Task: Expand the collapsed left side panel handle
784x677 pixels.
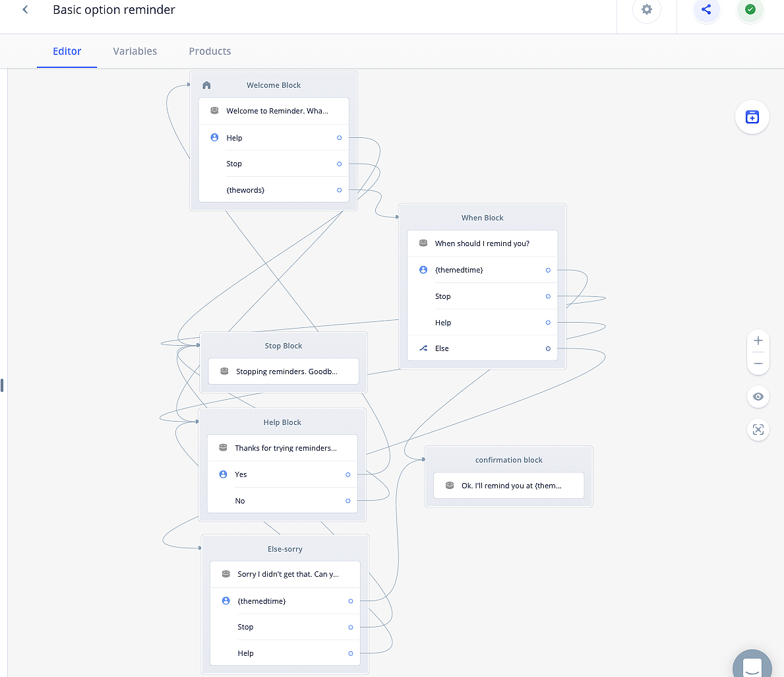Action: click(2, 385)
